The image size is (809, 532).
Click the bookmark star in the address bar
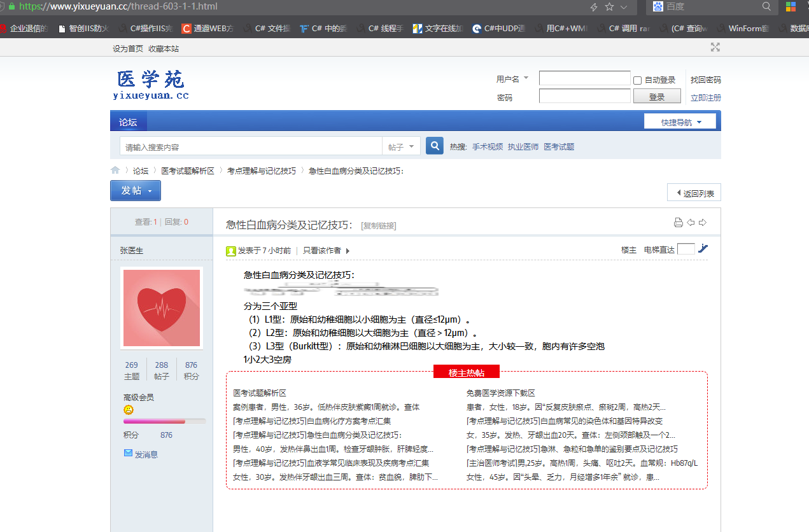[609, 7]
